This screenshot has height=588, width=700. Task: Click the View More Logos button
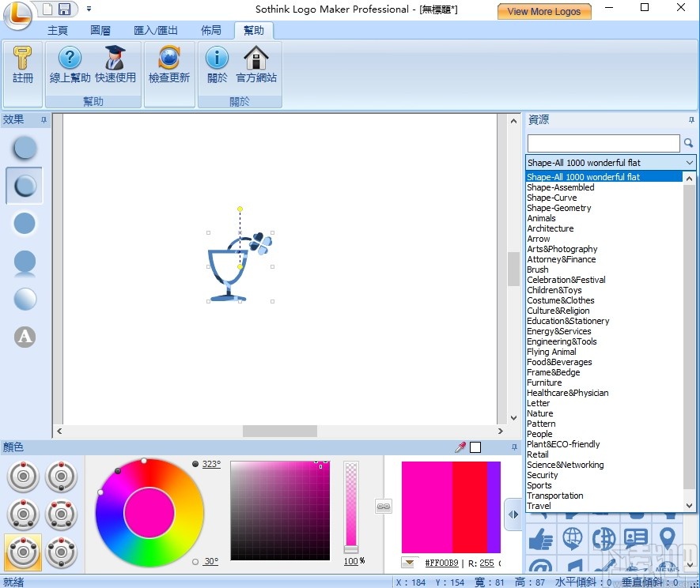coord(544,11)
